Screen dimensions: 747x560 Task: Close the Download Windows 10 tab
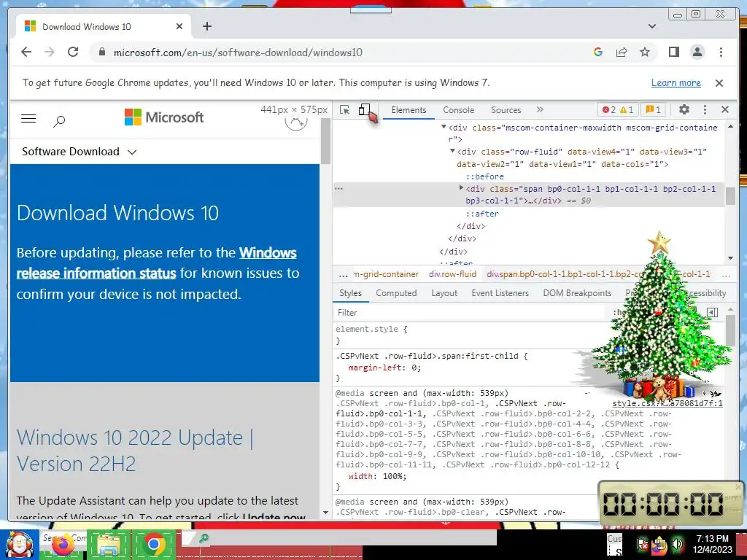(179, 27)
